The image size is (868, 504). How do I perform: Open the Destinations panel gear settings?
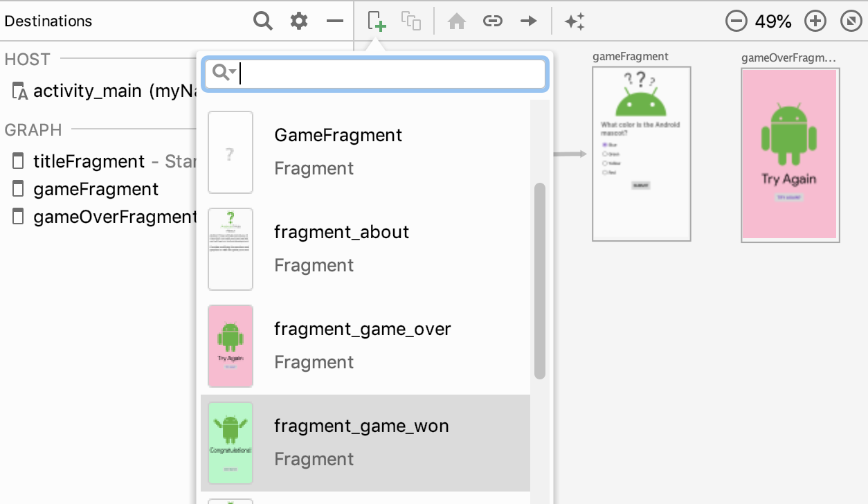[299, 21]
